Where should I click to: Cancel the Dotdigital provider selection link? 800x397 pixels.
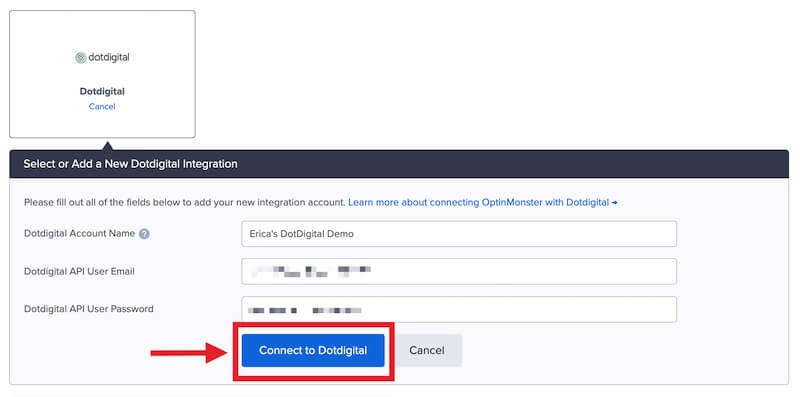click(x=102, y=107)
